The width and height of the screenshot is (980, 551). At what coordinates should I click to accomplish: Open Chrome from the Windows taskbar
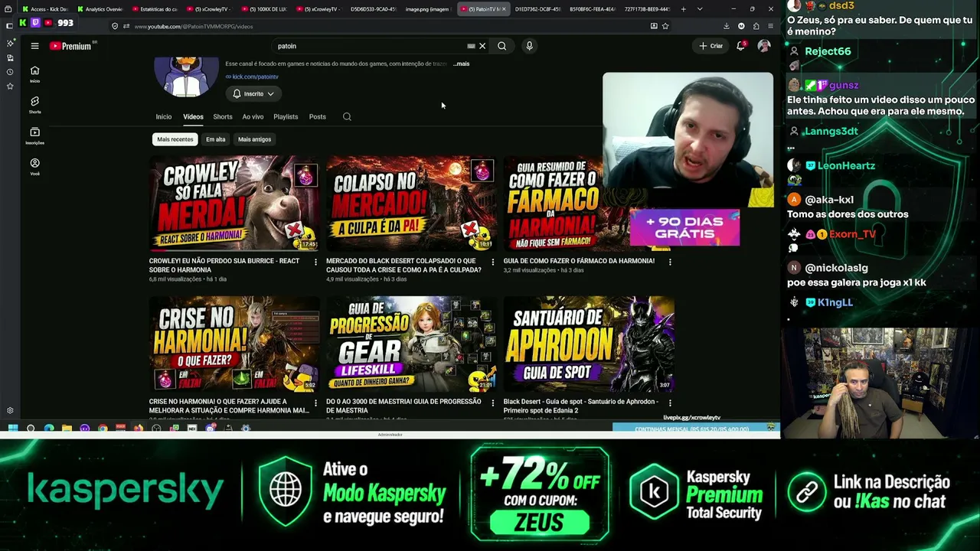tap(103, 429)
